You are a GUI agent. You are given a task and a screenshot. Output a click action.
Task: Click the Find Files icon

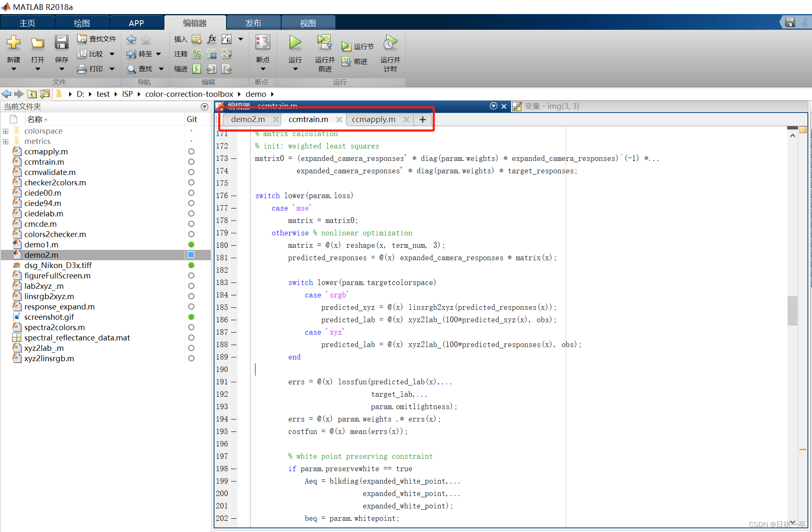[x=82, y=39]
